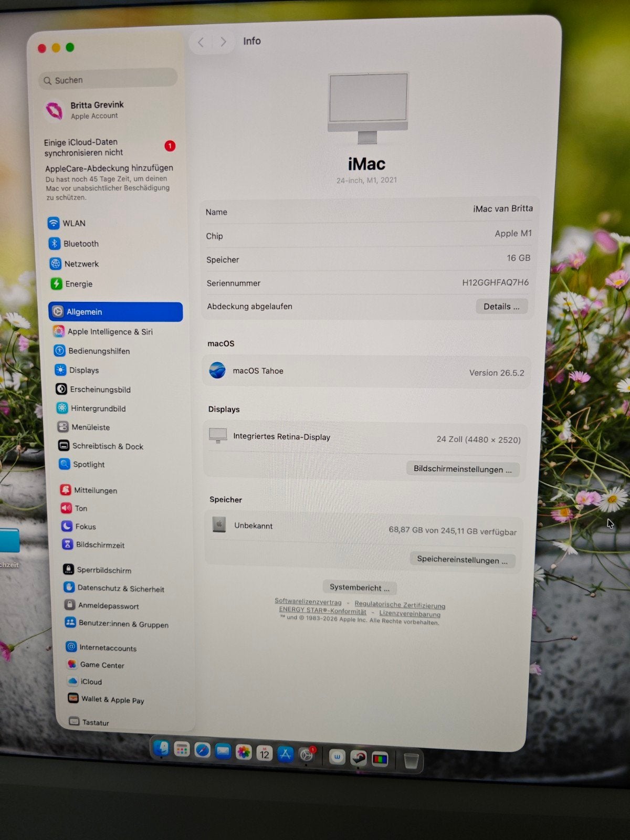Image resolution: width=630 pixels, height=840 pixels.
Task: Open Calendar from the Dock
Action: [265, 753]
